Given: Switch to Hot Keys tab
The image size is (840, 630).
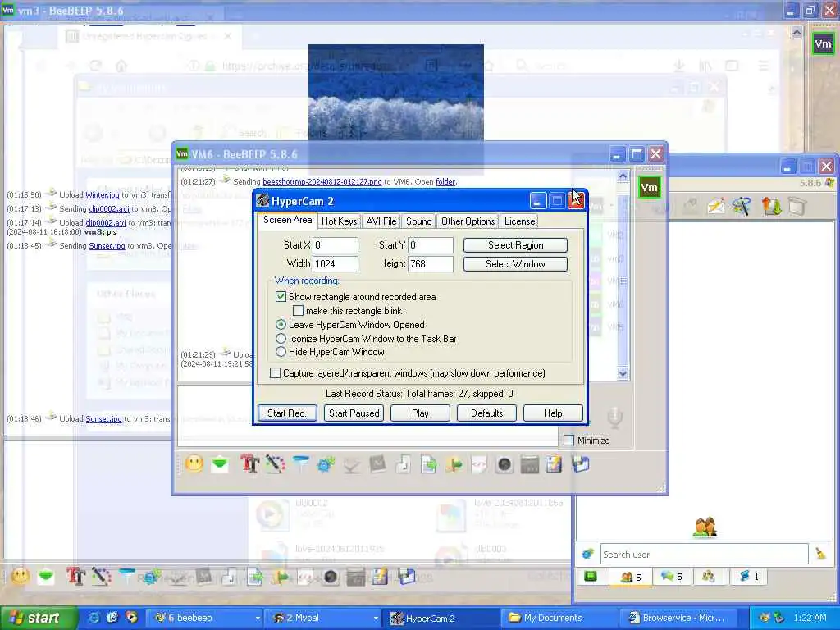Looking at the screenshot, I should point(339,221).
